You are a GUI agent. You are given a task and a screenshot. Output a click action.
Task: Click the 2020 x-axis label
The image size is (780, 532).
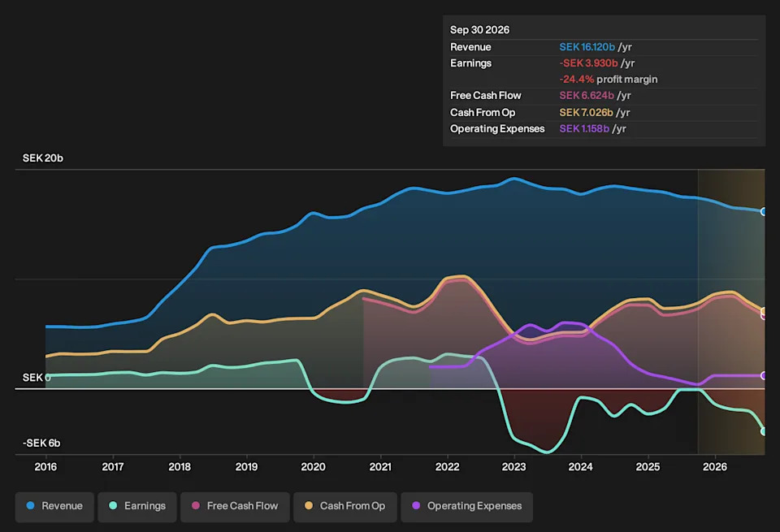[x=314, y=467]
